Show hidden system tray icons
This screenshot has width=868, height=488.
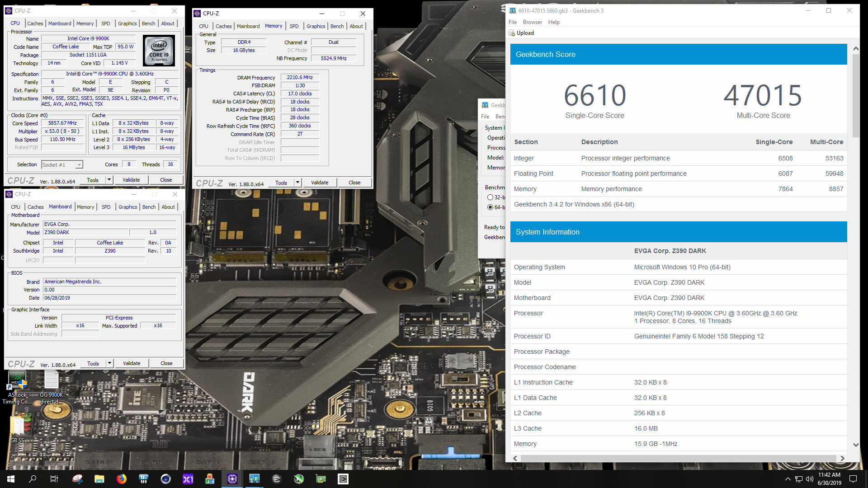788,479
